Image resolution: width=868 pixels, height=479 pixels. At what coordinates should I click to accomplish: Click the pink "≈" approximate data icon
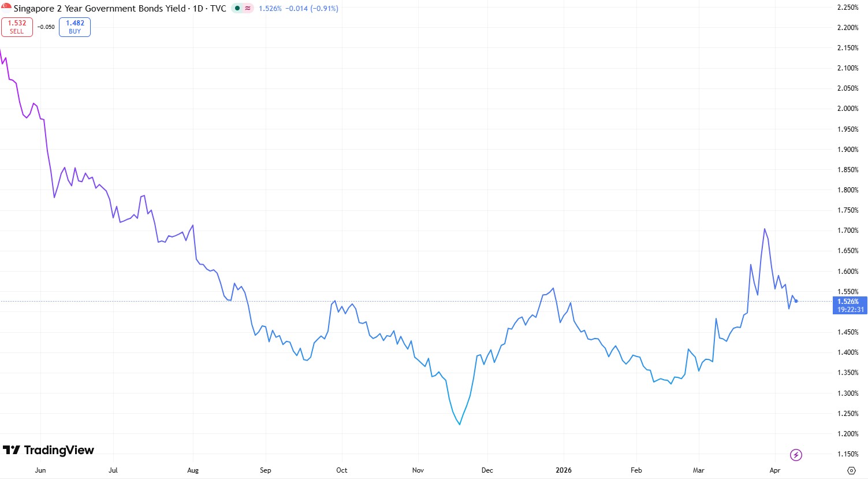point(247,8)
